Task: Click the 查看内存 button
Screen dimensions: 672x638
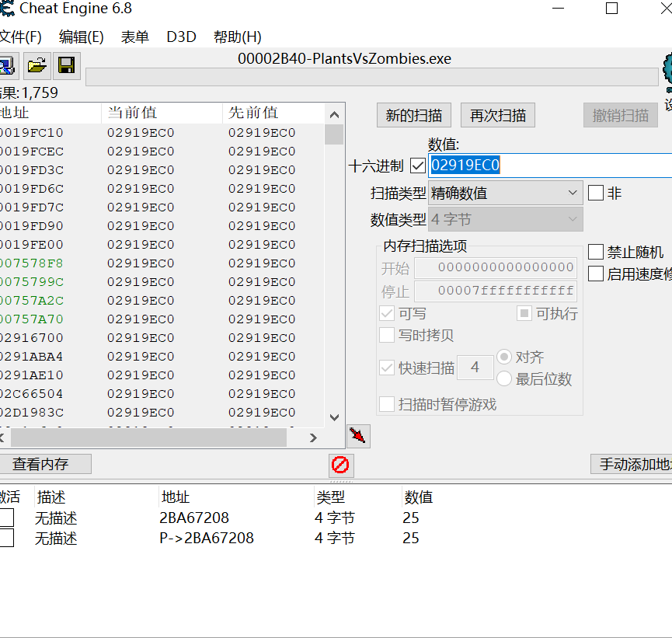Action: point(45,464)
